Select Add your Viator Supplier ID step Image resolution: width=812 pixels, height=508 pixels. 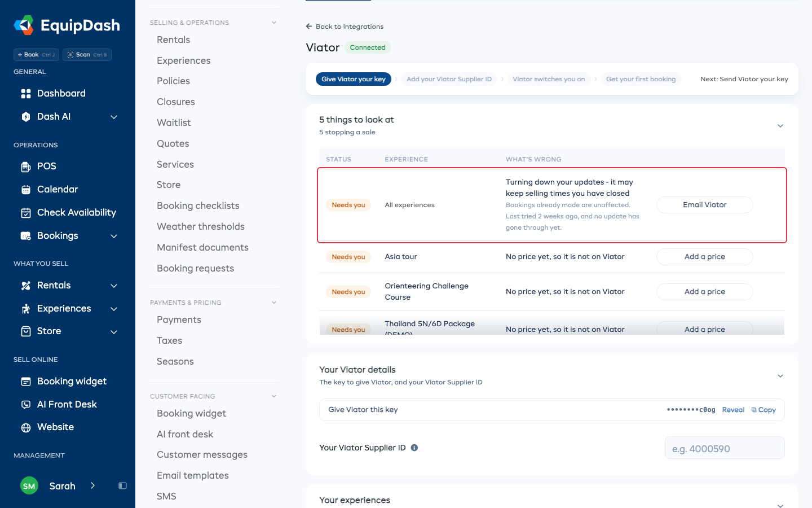(449, 79)
